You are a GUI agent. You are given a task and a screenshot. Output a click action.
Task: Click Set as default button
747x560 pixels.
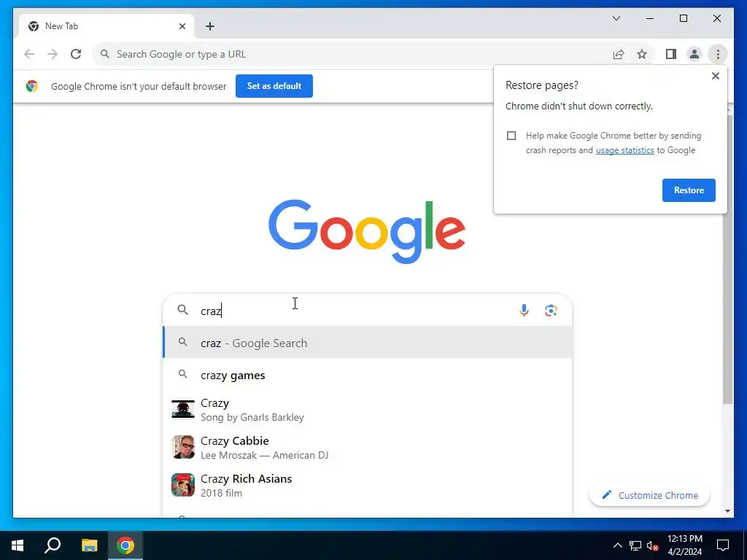coord(274,86)
